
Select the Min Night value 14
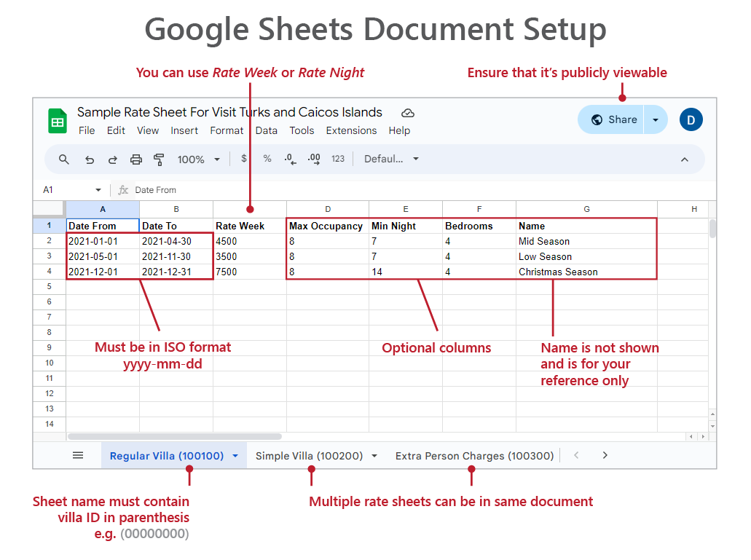click(406, 272)
